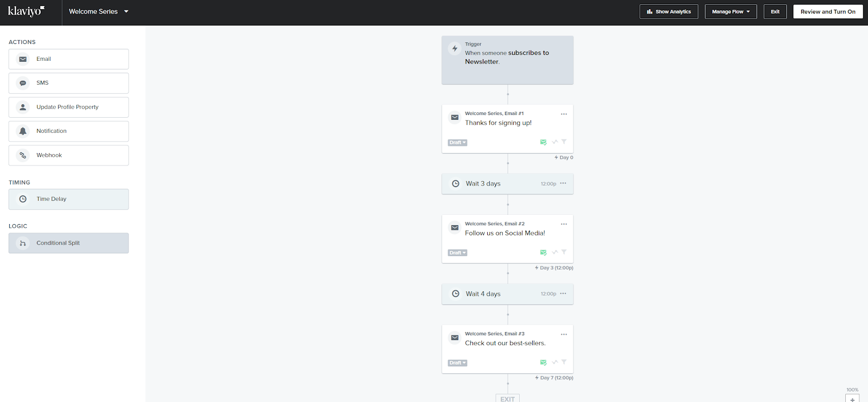868x402 pixels.
Task: Click the filter funnel icon on Email #3
Action: 564,362
